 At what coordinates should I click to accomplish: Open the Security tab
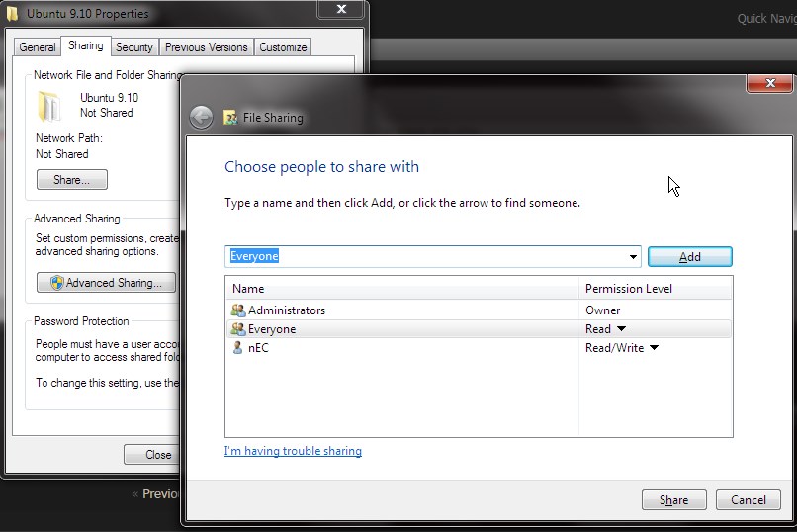pos(134,47)
